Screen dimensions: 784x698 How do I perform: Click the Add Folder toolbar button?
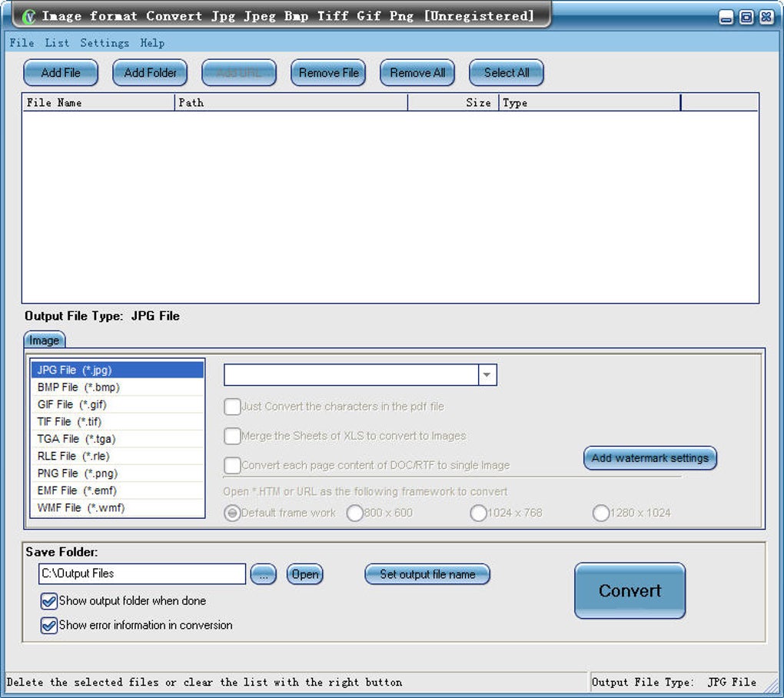point(151,73)
